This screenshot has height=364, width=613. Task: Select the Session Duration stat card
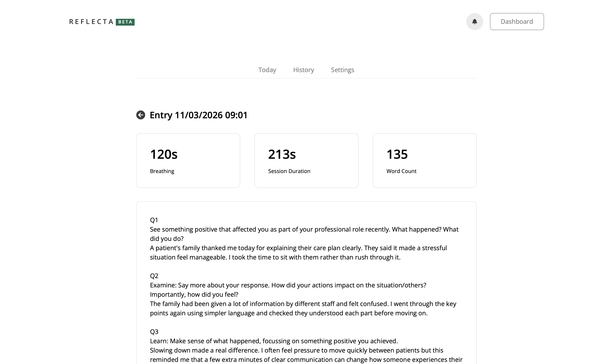coord(306,160)
